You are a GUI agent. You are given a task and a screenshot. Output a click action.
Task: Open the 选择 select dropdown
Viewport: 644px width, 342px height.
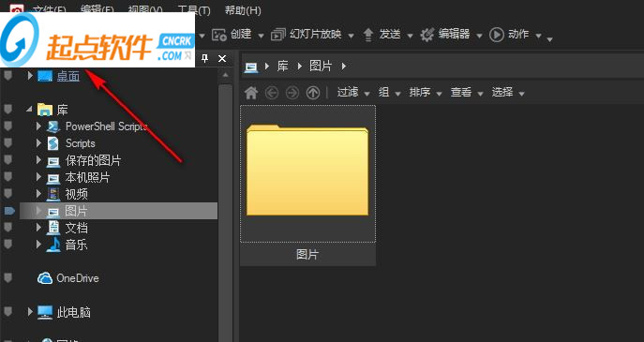click(508, 93)
